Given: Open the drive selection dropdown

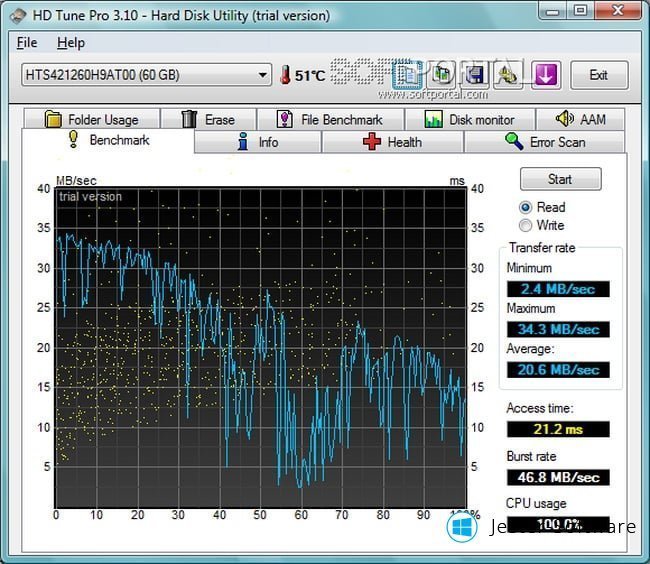Looking at the screenshot, I should 146,75.
